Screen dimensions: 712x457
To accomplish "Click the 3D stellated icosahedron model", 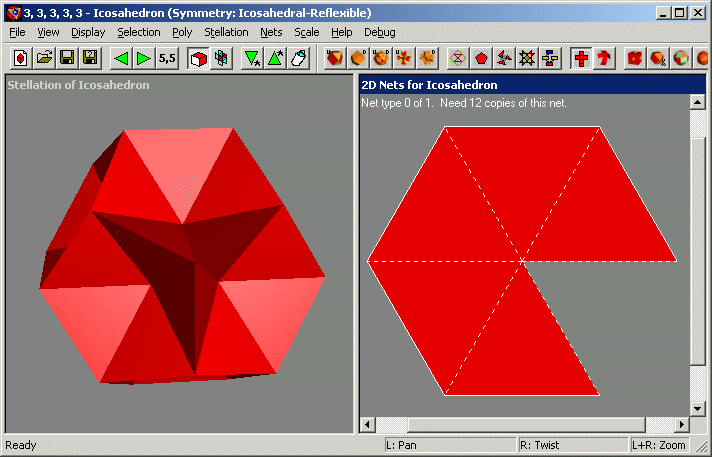I will tap(182, 257).
